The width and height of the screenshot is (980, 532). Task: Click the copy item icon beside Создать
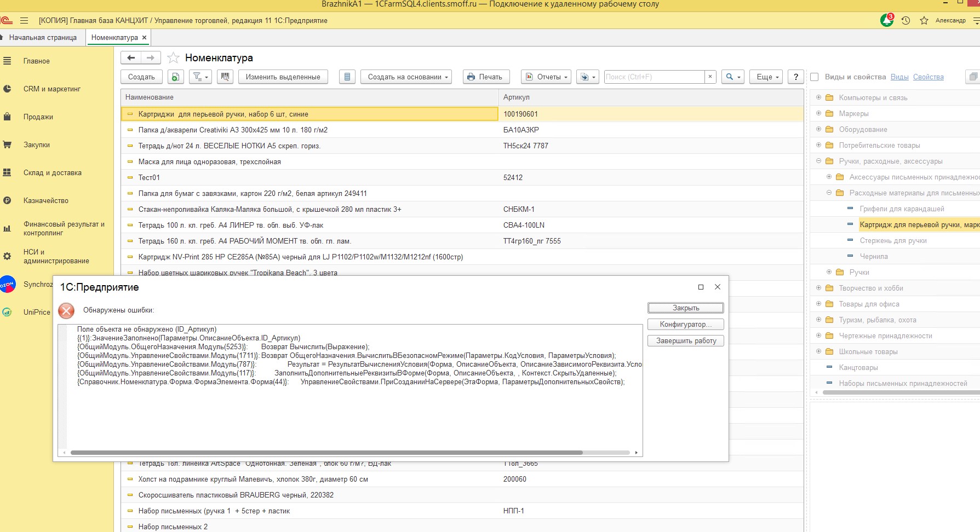click(175, 77)
